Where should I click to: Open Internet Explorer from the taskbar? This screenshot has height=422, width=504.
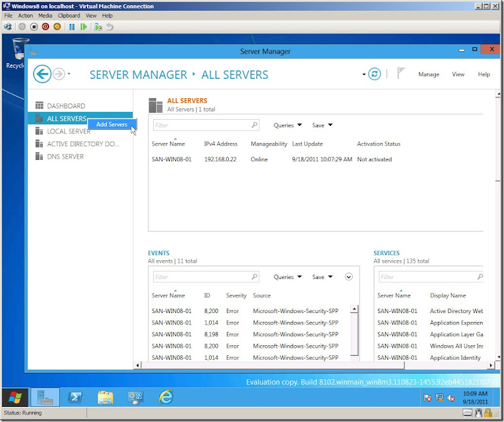tap(166, 397)
